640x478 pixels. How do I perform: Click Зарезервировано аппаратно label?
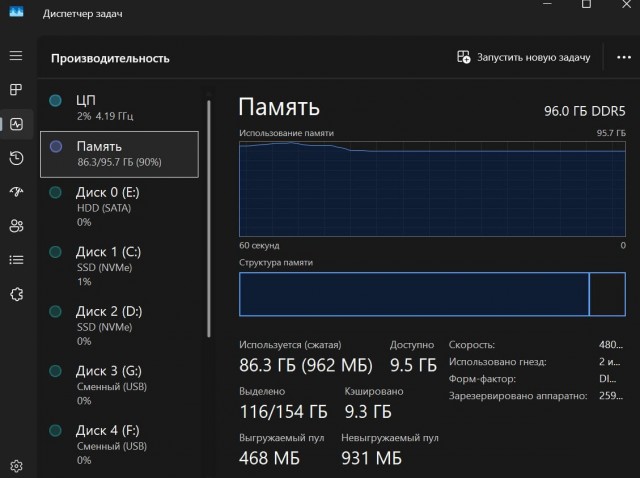click(518, 396)
